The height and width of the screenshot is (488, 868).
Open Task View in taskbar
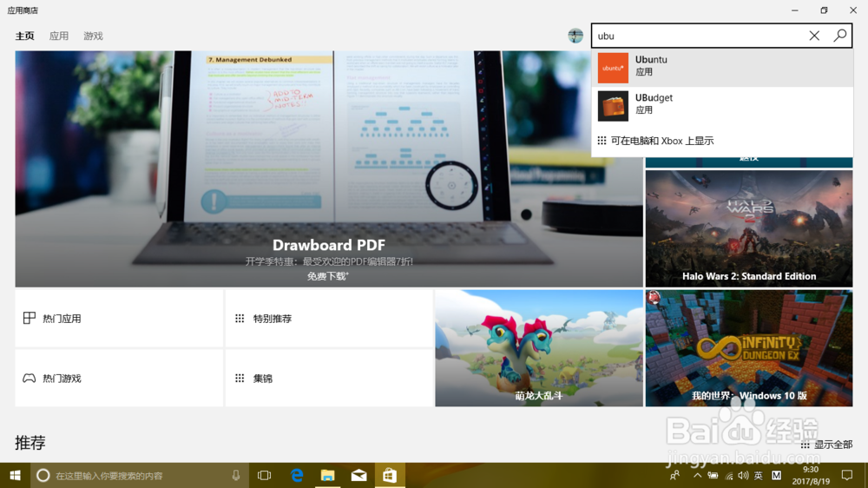265,475
